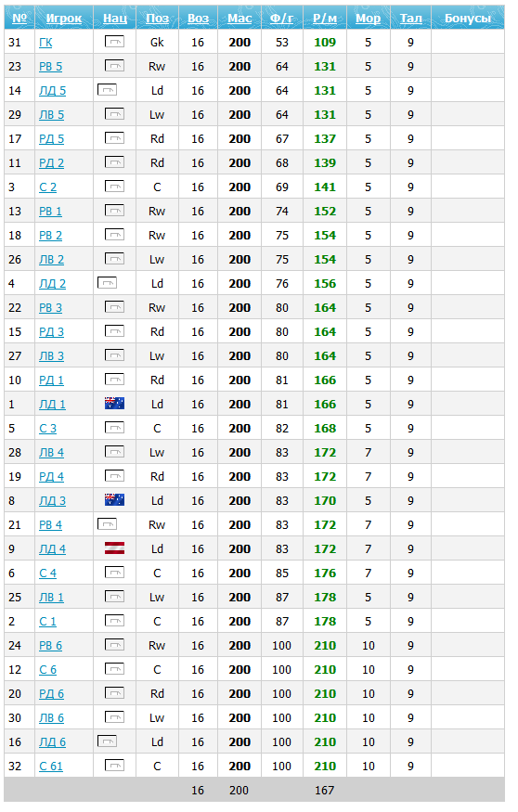Click the Austrian flag next to ЛД 4
Image resolution: width=518 pixels, height=812 pixels.
114,548
